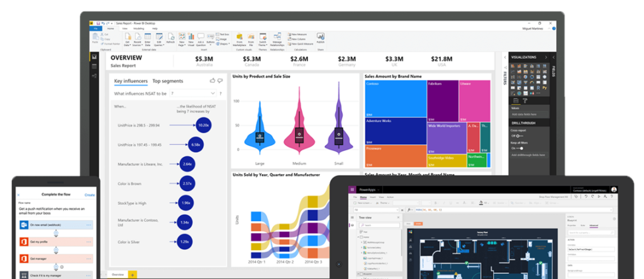Expand the Visualizations pane chevron
This screenshot has width=644, height=279.
(546, 57)
